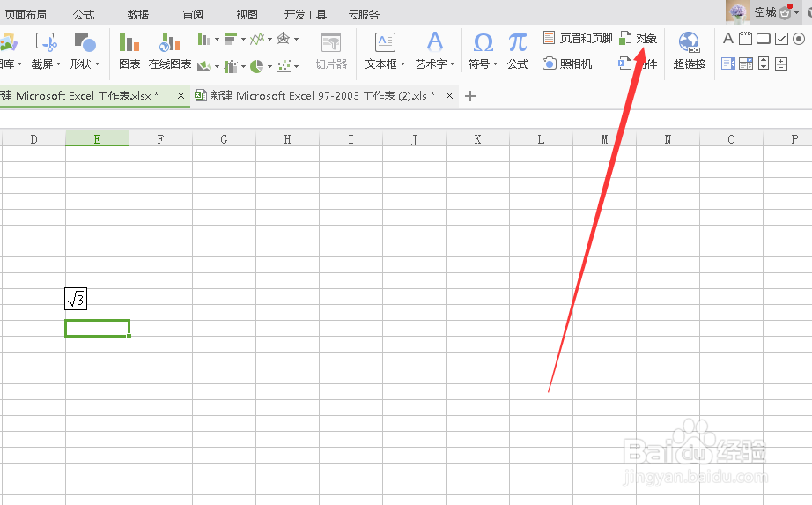Expand the 形状 dropdown arrow

(98, 64)
